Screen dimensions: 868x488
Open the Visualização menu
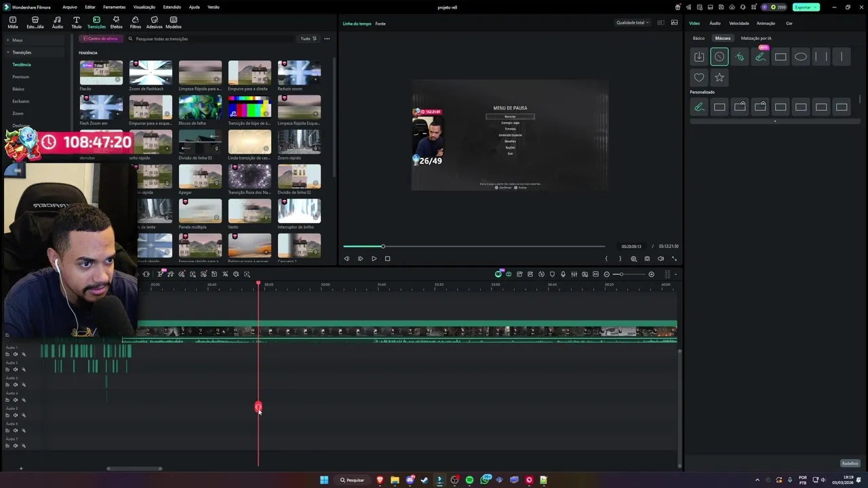144,7
